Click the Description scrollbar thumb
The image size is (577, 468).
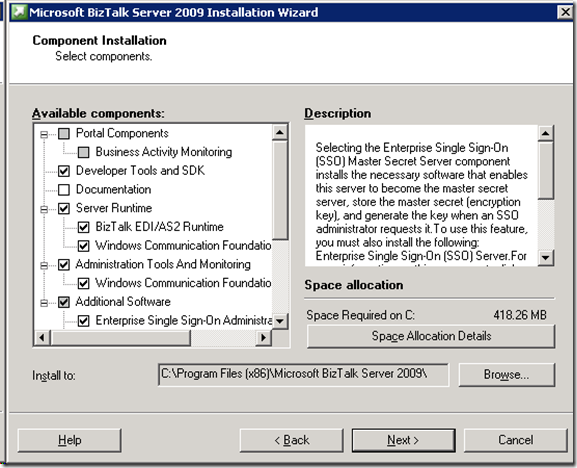click(x=546, y=170)
